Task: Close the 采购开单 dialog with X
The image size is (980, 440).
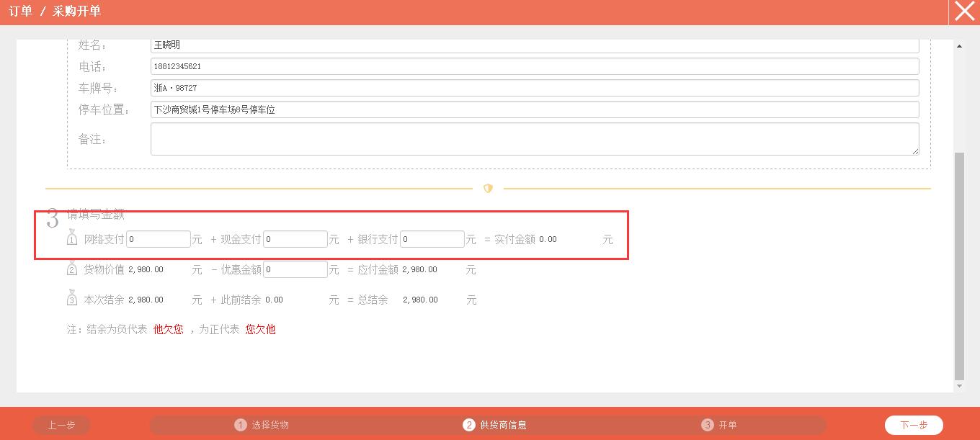Action: pos(964,12)
